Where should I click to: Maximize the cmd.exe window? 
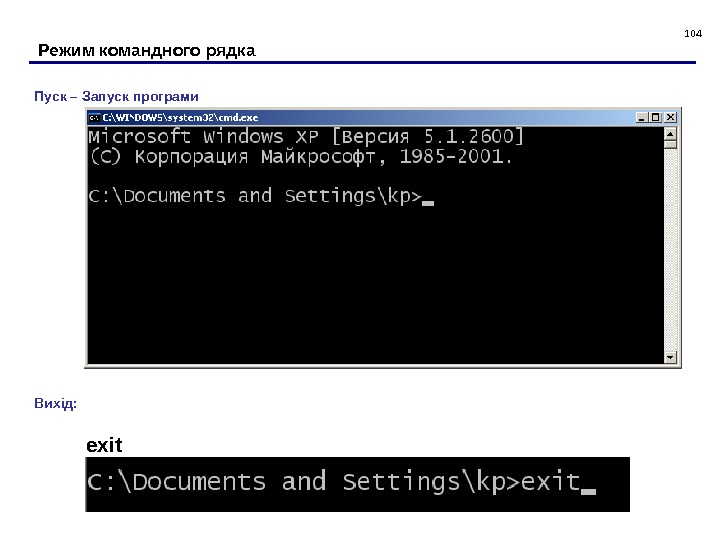point(656,118)
